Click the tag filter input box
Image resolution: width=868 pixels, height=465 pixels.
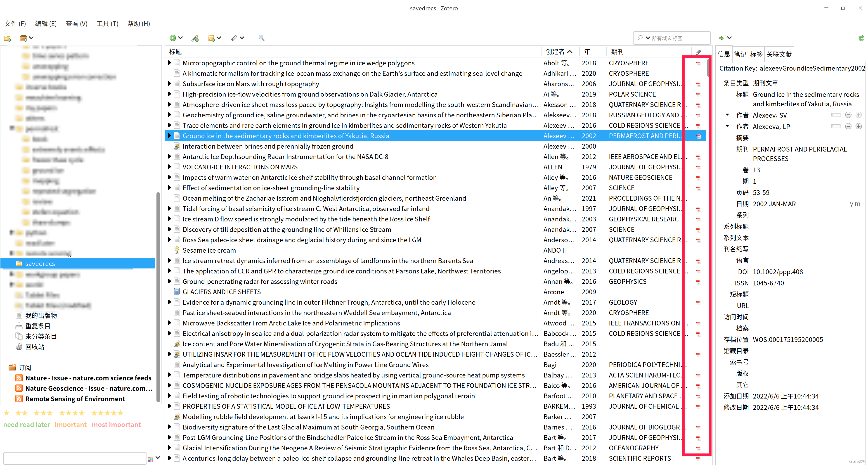coord(75,458)
